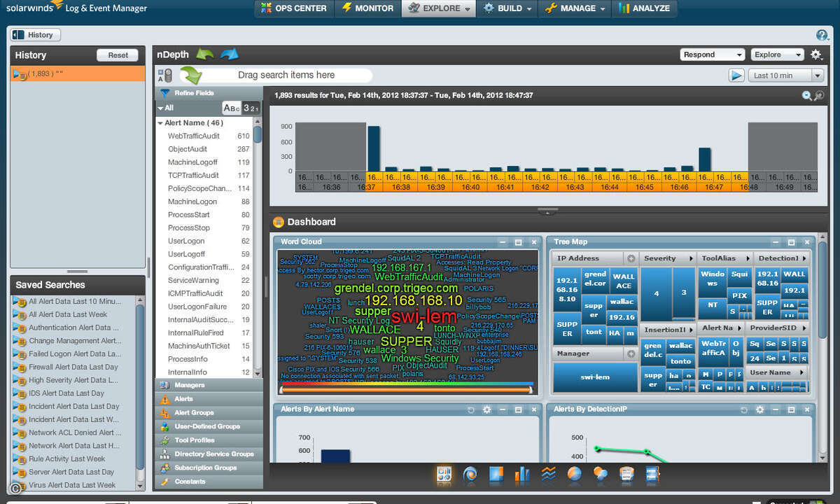
Task: Open the Respond dropdown
Action: (x=712, y=55)
